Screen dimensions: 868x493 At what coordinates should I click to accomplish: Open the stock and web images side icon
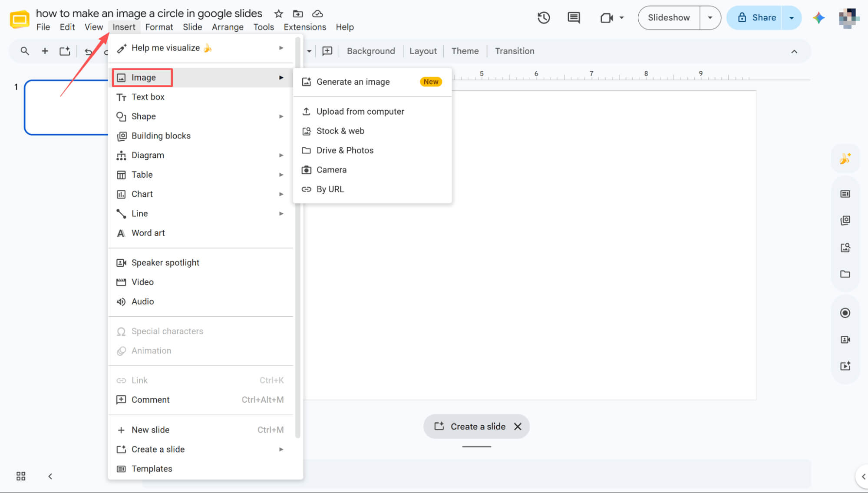point(845,248)
